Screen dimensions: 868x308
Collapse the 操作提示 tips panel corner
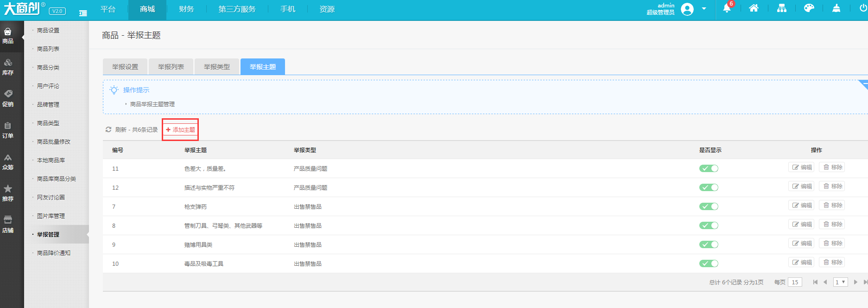(863, 84)
